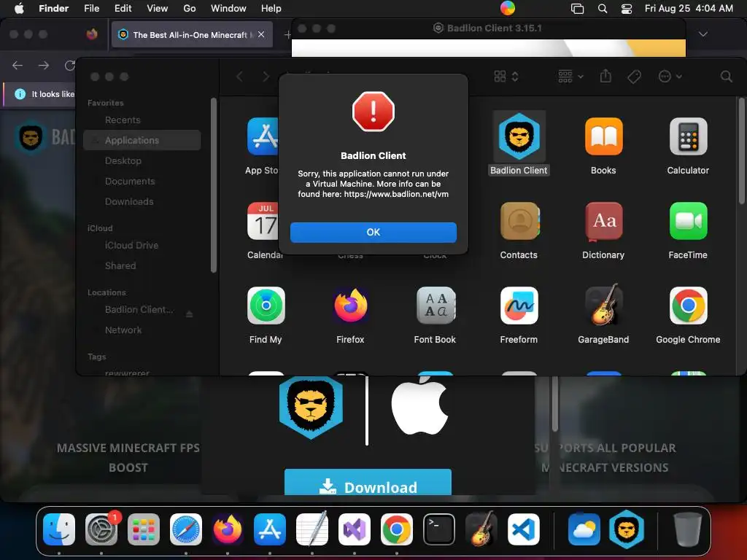This screenshot has width=747, height=560.
Task: Eject the Badlion Client volume
Action: [x=190, y=314]
